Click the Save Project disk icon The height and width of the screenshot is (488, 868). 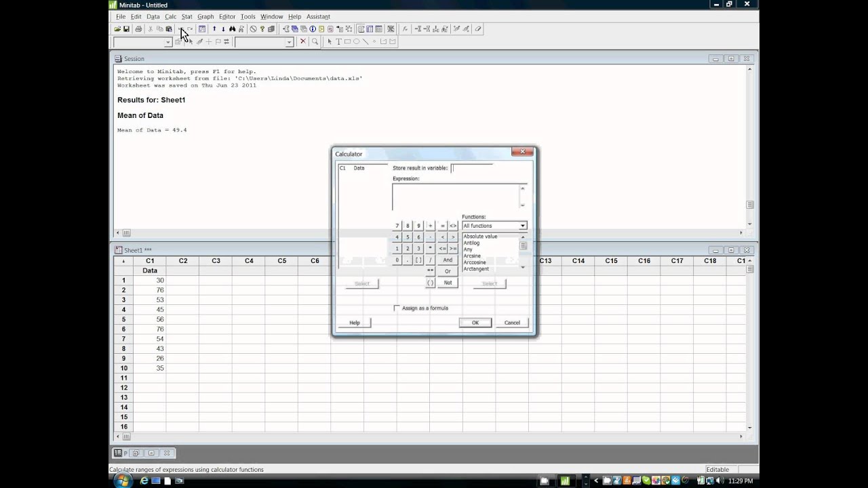pyautogui.click(x=126, y=29)
